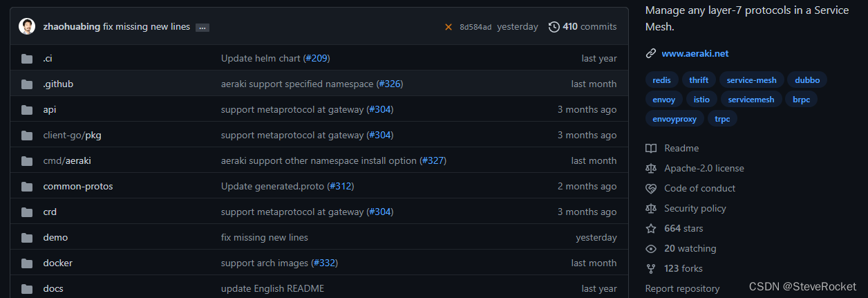The height and width of the screenshot is (298, 868).
Task: Click zhaohuabing's avatar image
Action: point(27,27)
